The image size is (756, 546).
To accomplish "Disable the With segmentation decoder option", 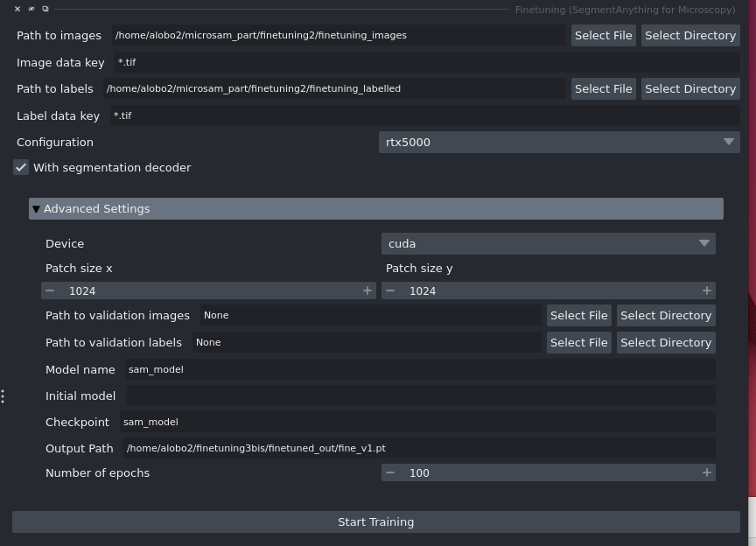I will tap(21, 167).
